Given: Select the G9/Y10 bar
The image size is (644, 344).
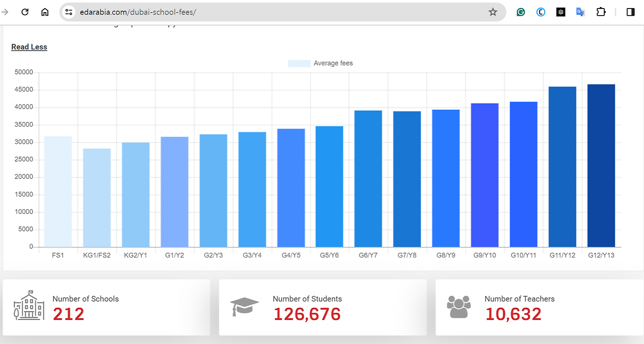Looking at the screenshot, I should click(x=485, y=176).
